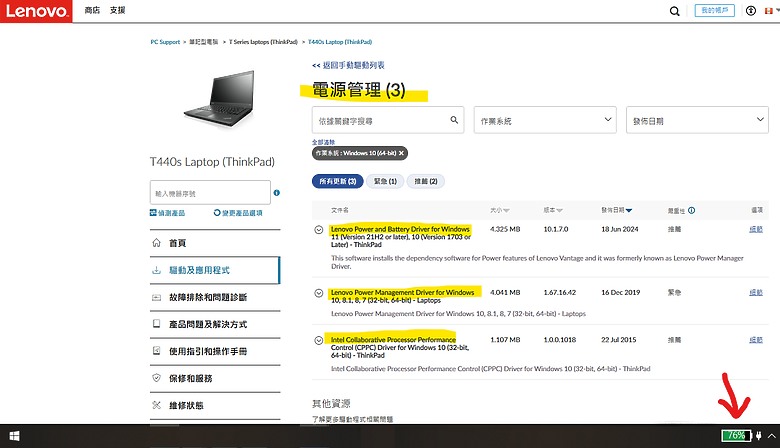Click the 電源管理 (3) heading
This screenshot has height=448, width=780.
359,90
